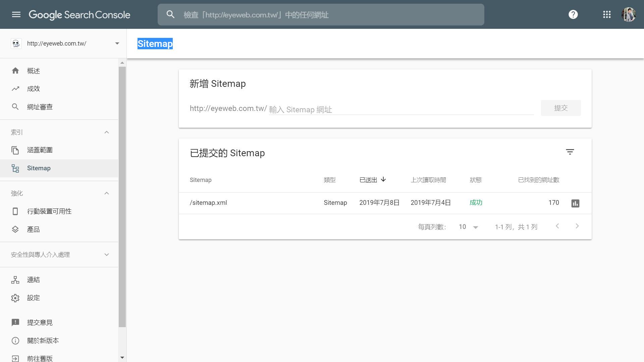The width and height of the screenshot is (644, 362).
Task: Click the exit icon beside 前往舊版
Action: click(x=15, y=358)
